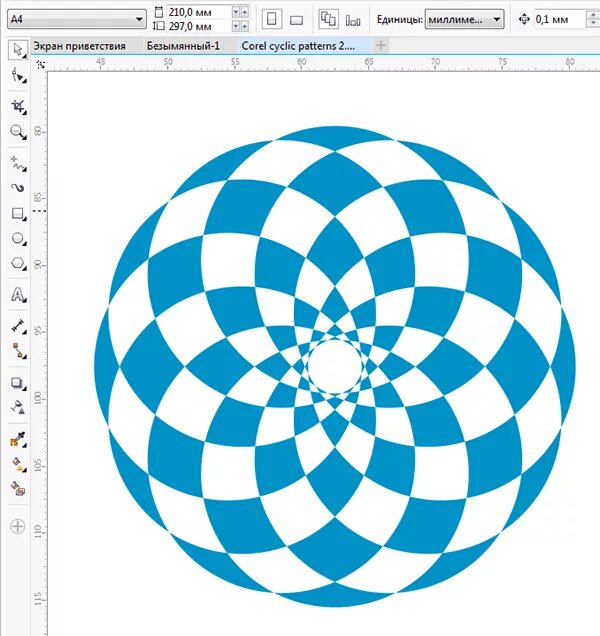
Task: Select the Freehand drawing tool
Action: click(x=18, y=163)
